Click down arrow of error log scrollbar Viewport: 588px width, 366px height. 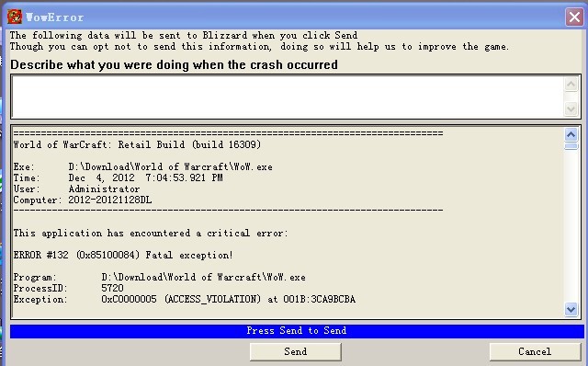pyautogui.click(x=571, y=310)
